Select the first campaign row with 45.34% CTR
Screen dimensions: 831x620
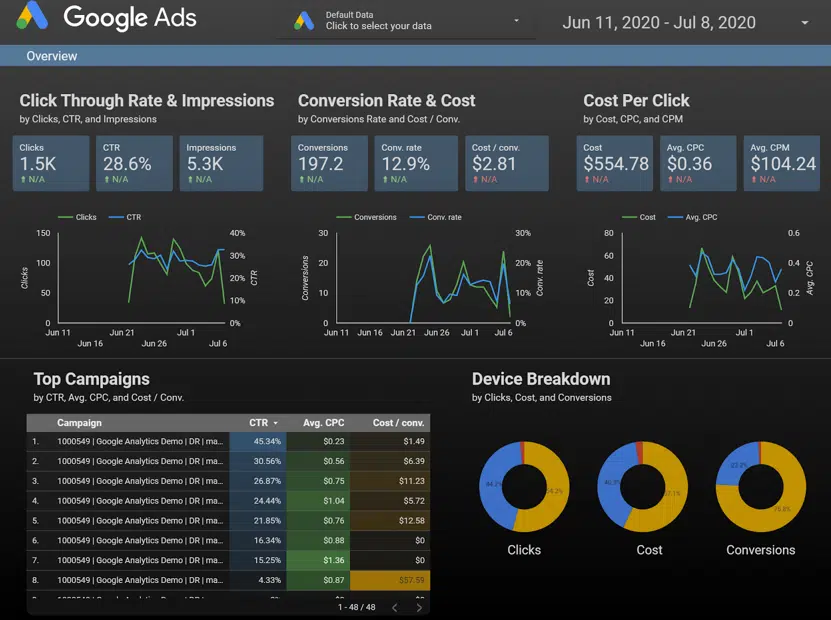point(140,441)
